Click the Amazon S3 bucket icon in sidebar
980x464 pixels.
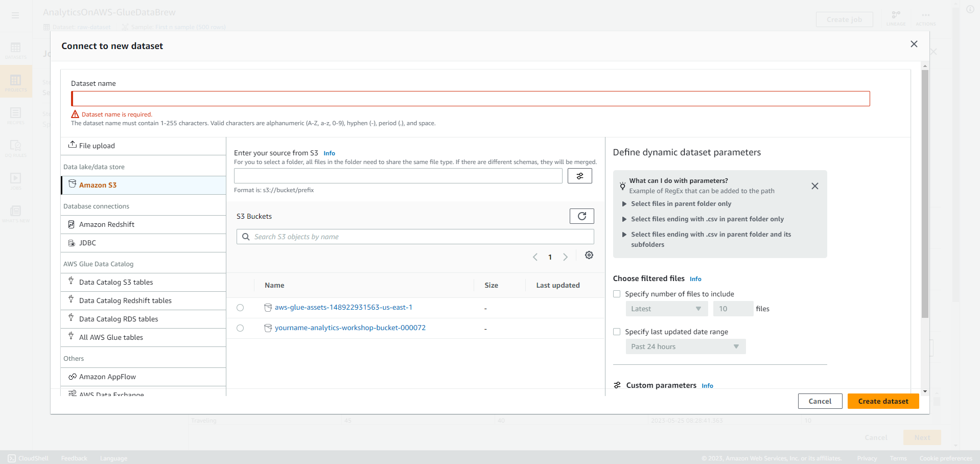click(x=72, y=184)
